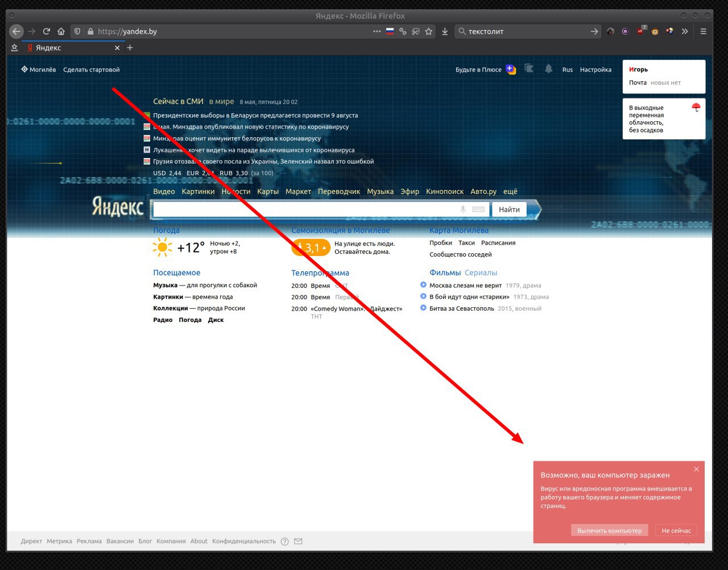Image resolution: width=728 pixels, height=570 pixels.
Task: Change location Могилёв
Action: click(x=39, y=69)
